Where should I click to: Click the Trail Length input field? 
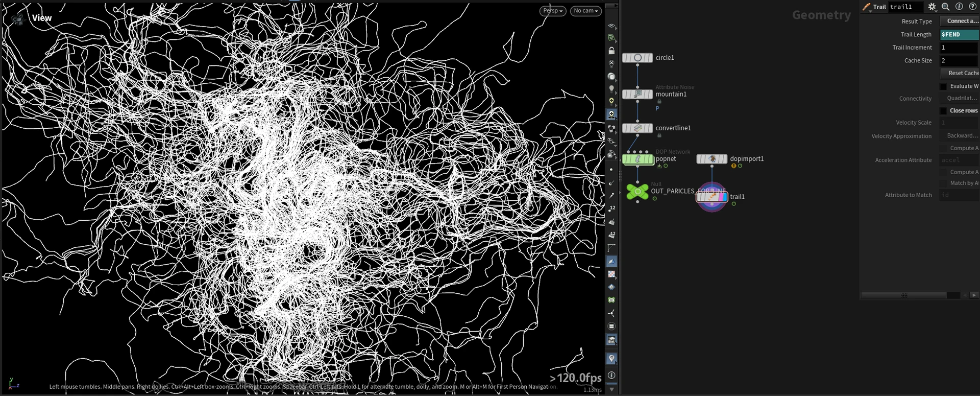tap(960, 34)
